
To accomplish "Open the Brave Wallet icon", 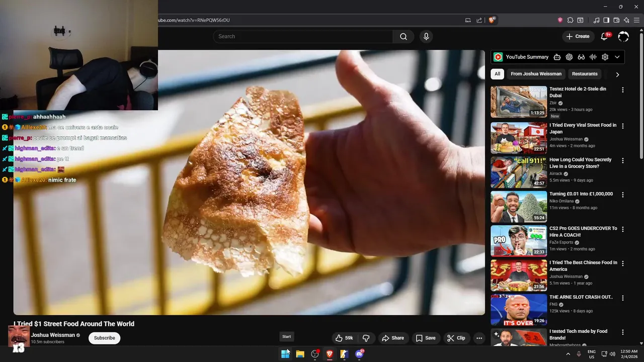I will [616, 20].
